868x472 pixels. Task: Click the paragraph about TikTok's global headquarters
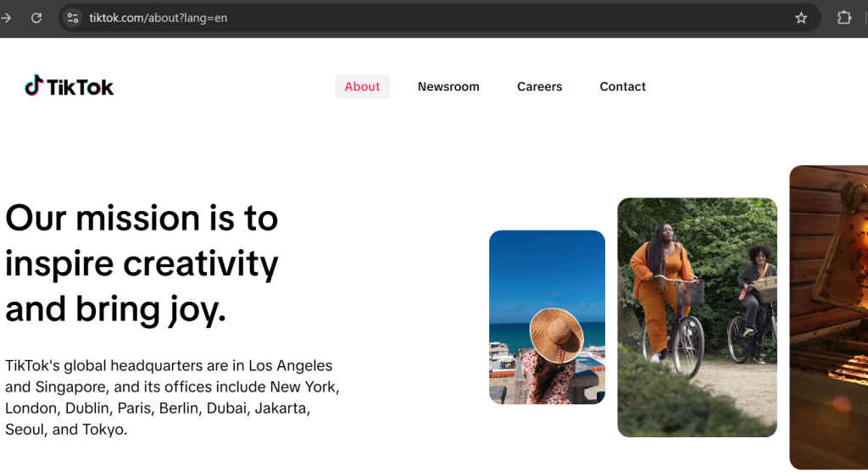click(x=172, y=397)
